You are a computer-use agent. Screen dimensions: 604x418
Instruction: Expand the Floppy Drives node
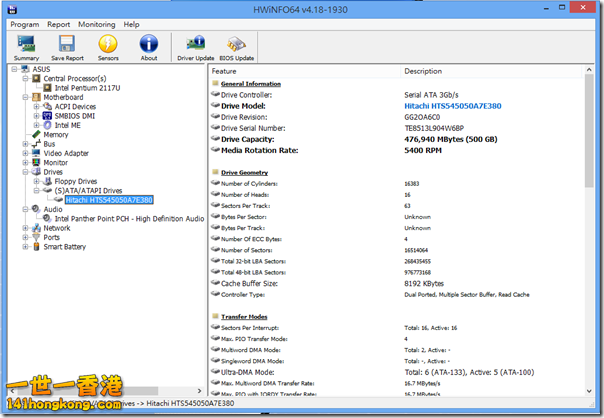(37, 181)
